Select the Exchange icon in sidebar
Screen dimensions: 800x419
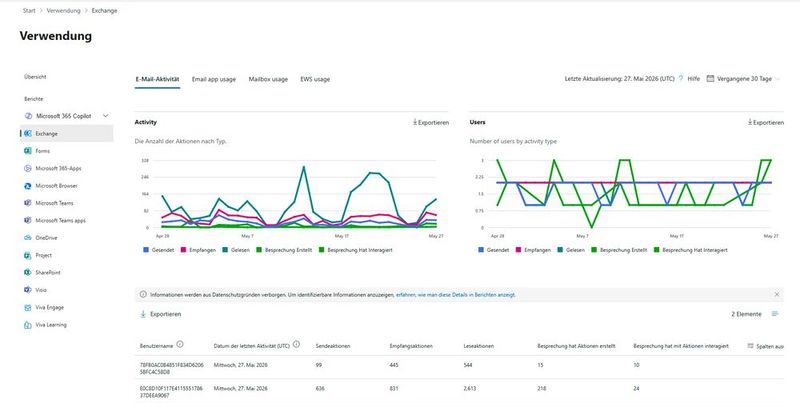pos(28,134)
